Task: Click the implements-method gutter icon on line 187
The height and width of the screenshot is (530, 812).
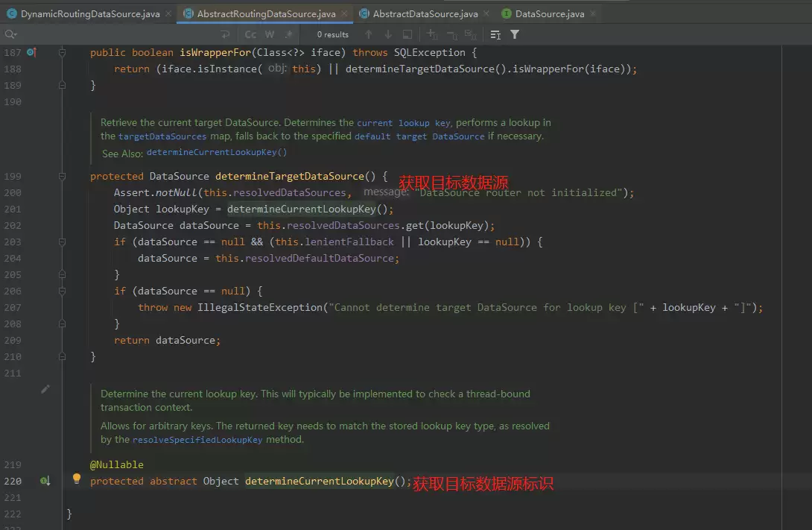Action: point(31,52)
